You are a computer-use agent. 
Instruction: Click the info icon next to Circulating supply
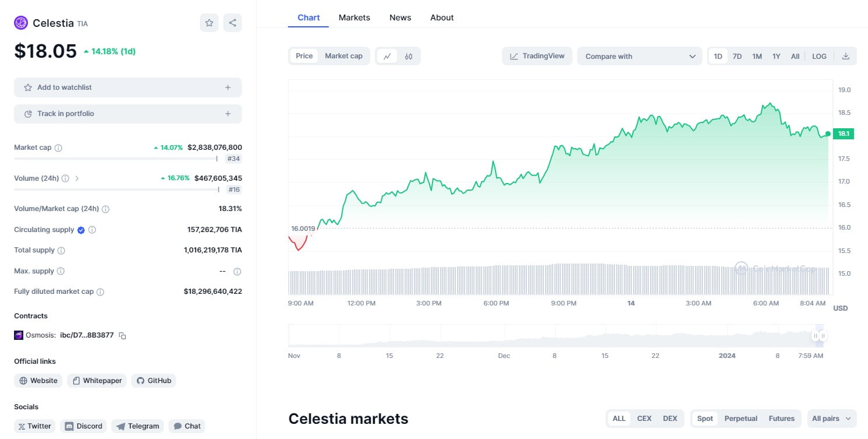coord(92,230)
